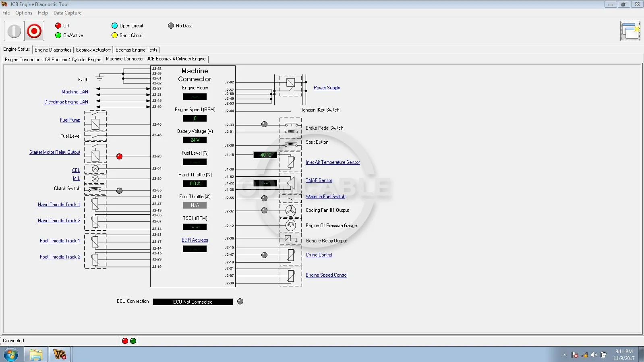Click the JCB app taskbar icon
The height and width of the screenshot is (362, 644).
point(60,355)
